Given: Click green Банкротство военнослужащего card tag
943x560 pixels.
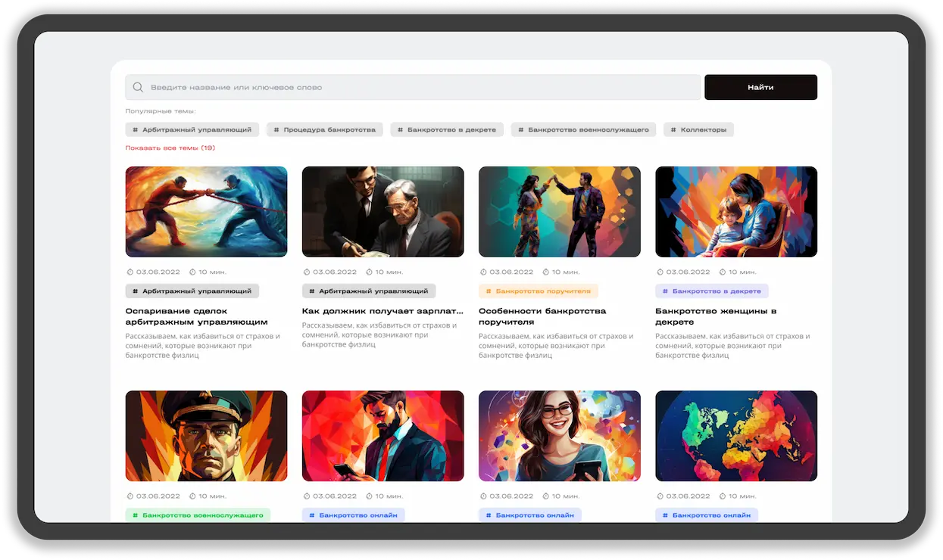Looking at the screenshot, I should [198, 515].
